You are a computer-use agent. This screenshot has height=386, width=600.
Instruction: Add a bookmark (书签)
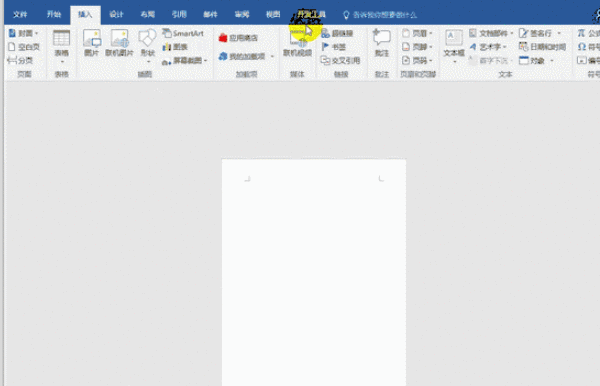[334, 47]
